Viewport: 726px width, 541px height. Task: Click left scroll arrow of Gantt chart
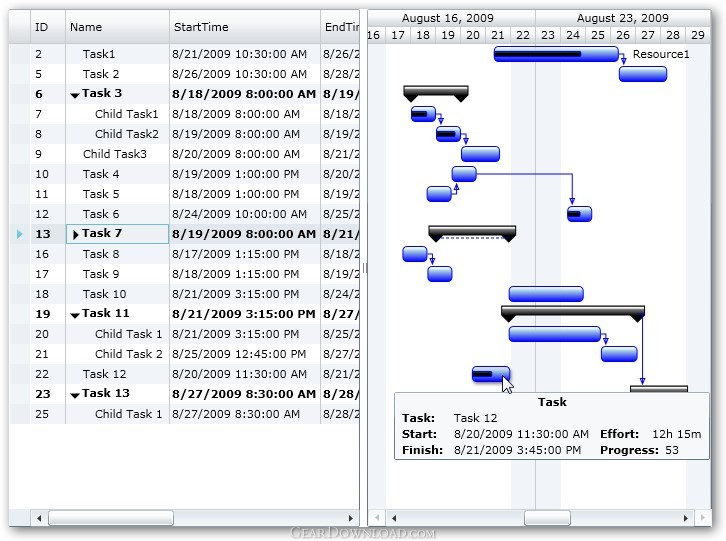[x=393, y=518]
